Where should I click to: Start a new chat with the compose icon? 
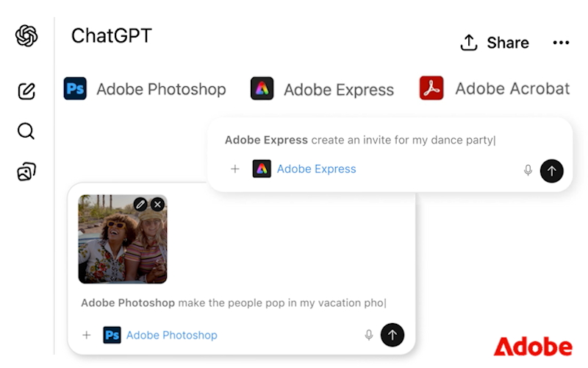[x=26, y=91]
